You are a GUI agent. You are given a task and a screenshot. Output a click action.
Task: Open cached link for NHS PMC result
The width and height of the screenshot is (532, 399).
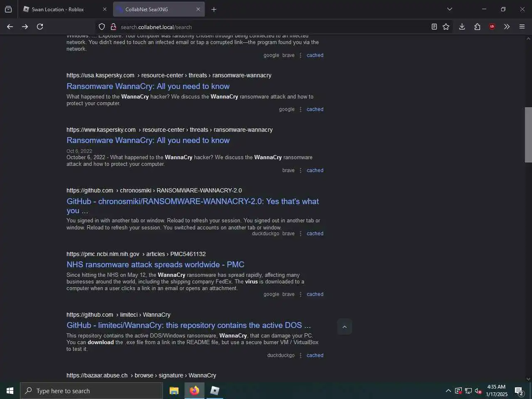pos(315,294)
